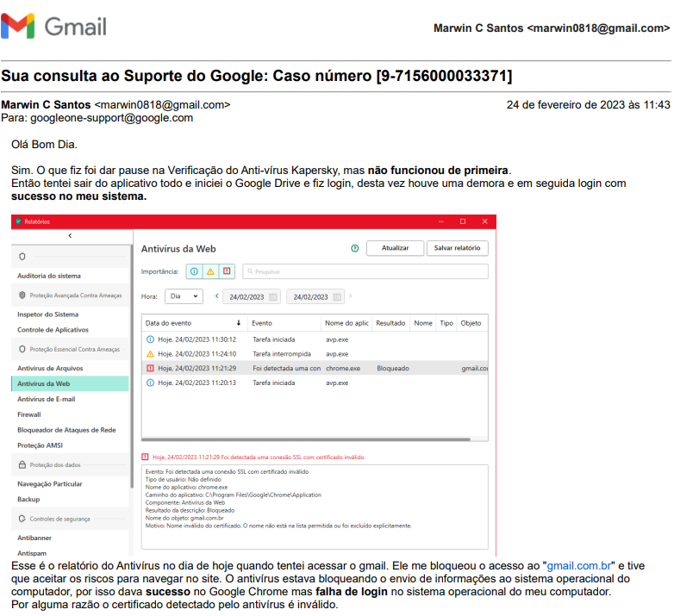The width and height of the screenshot is (674, 616).
Task: Open Antispam in sidebar
Action: coord(32,553)
